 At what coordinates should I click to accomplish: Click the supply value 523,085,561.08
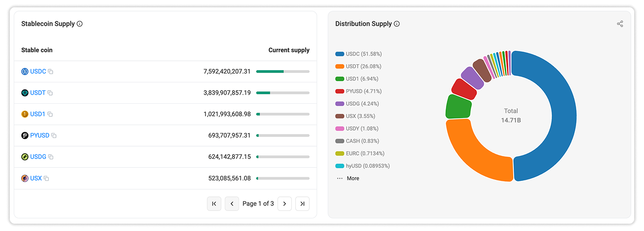coord(229,178)
